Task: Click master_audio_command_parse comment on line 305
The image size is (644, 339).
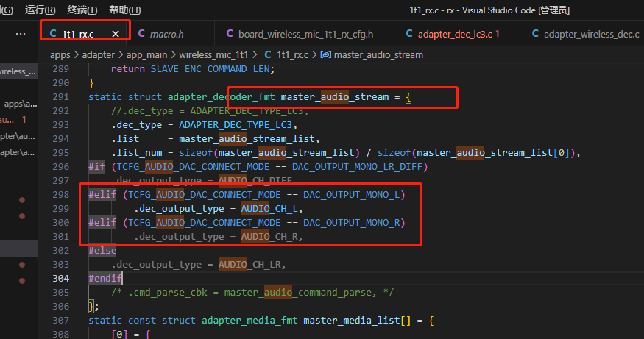Action: tap(298, 292)
